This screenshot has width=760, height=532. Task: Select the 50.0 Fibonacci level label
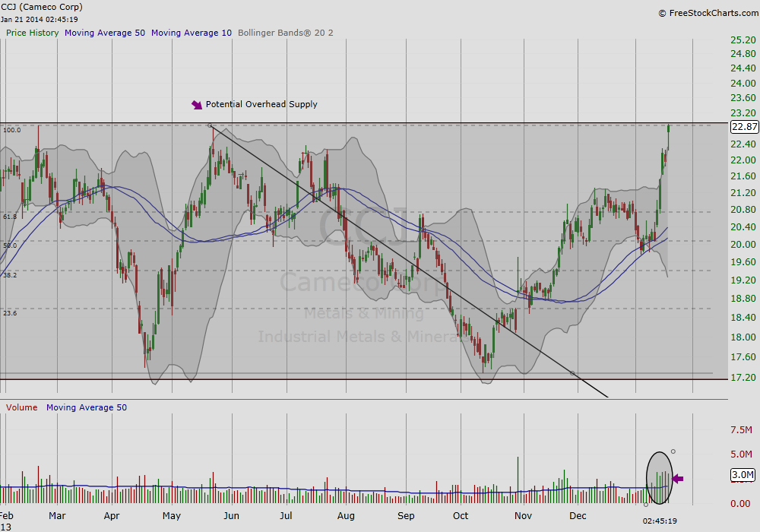[x=10, y=245]
